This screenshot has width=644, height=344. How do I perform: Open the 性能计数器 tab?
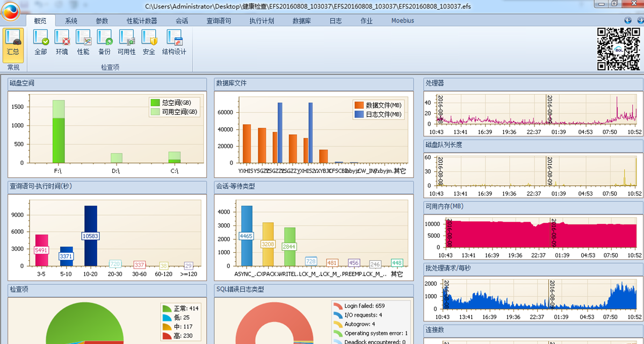[142, 20]
